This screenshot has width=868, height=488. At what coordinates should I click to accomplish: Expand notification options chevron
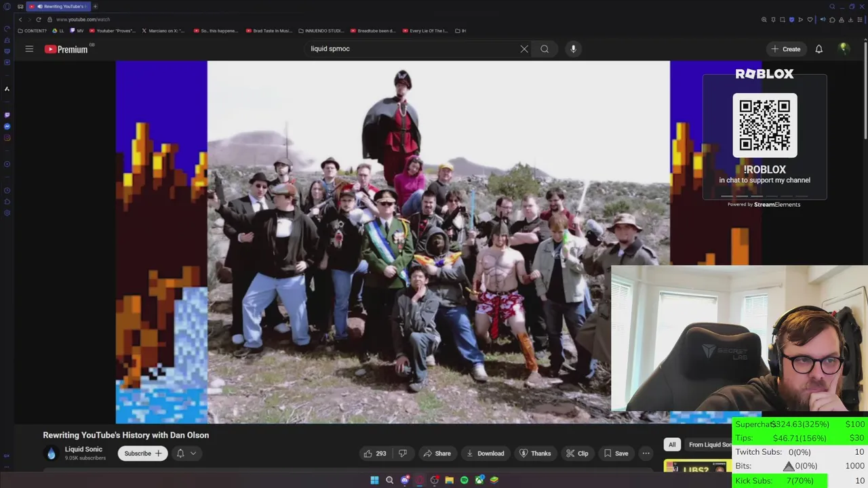(193, 453)
